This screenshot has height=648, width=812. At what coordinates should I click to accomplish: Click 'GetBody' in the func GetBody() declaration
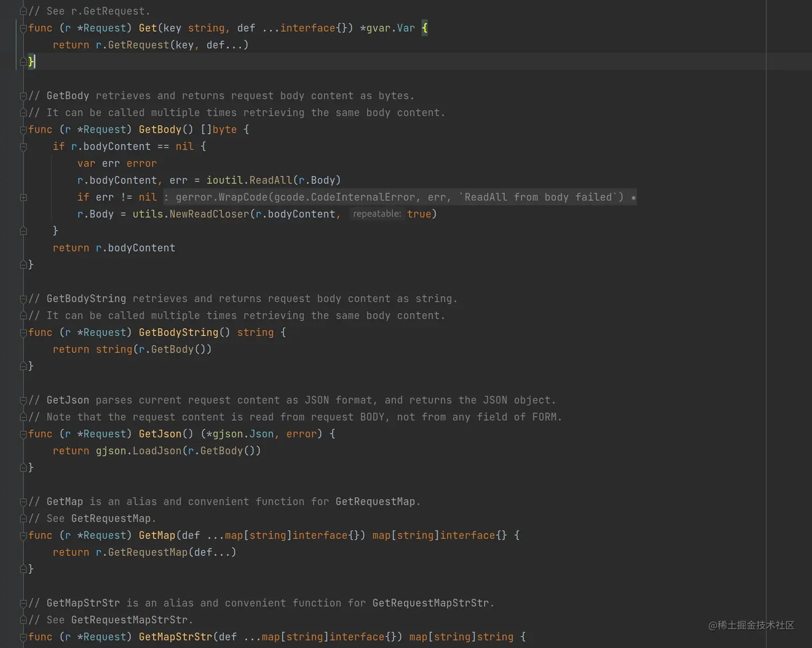tap(160, 129)
